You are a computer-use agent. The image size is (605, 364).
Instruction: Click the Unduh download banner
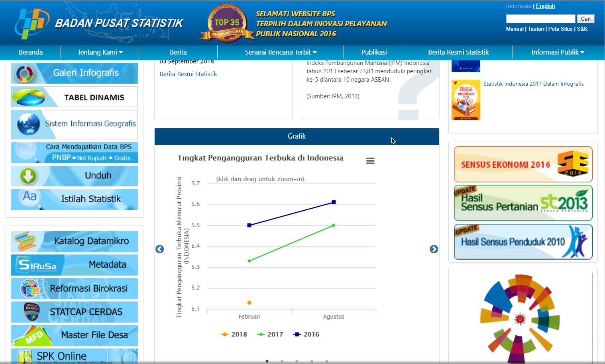75,176
